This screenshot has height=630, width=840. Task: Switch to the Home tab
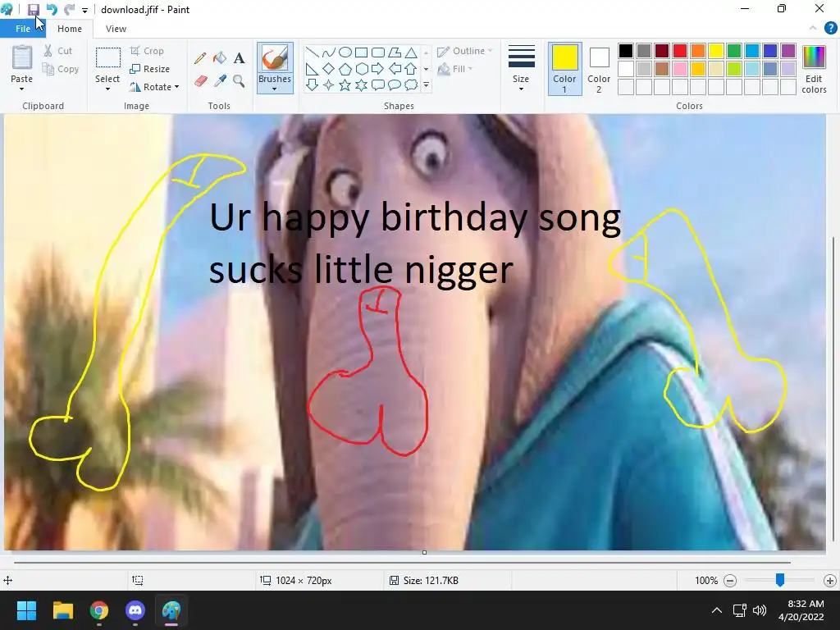[70, 29]
